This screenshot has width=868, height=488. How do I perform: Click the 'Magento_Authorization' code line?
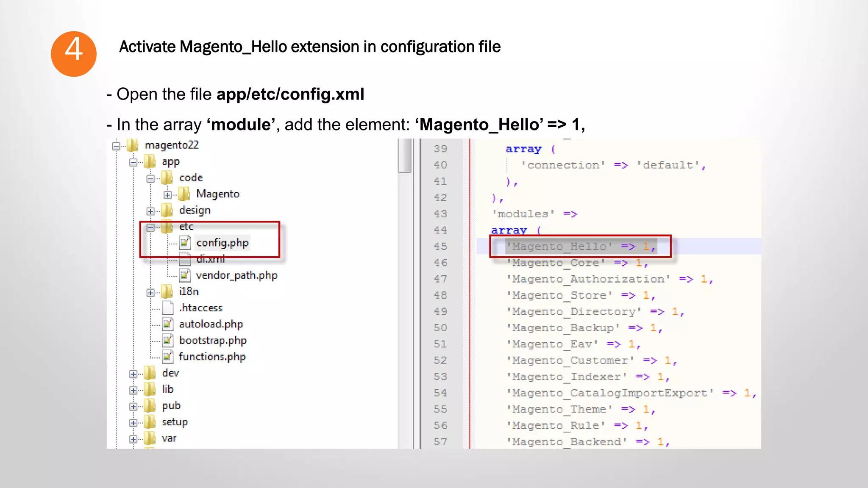coord(610,279)
